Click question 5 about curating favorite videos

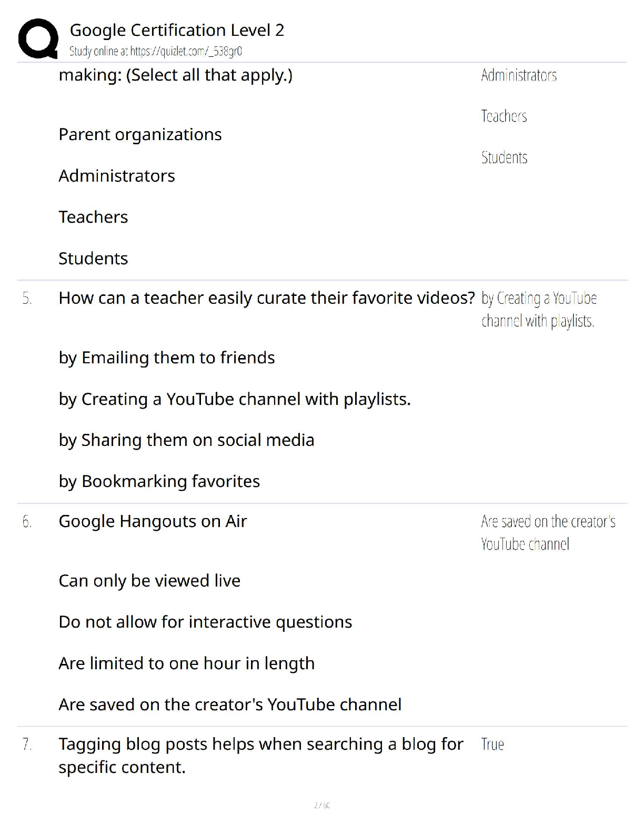coord(267,298)
